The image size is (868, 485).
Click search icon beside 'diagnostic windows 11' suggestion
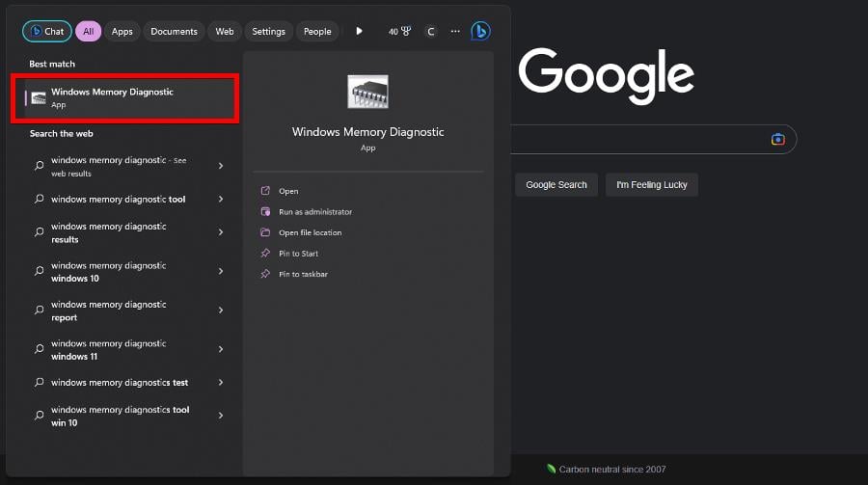pyautogui.click(x=39, y=349)
